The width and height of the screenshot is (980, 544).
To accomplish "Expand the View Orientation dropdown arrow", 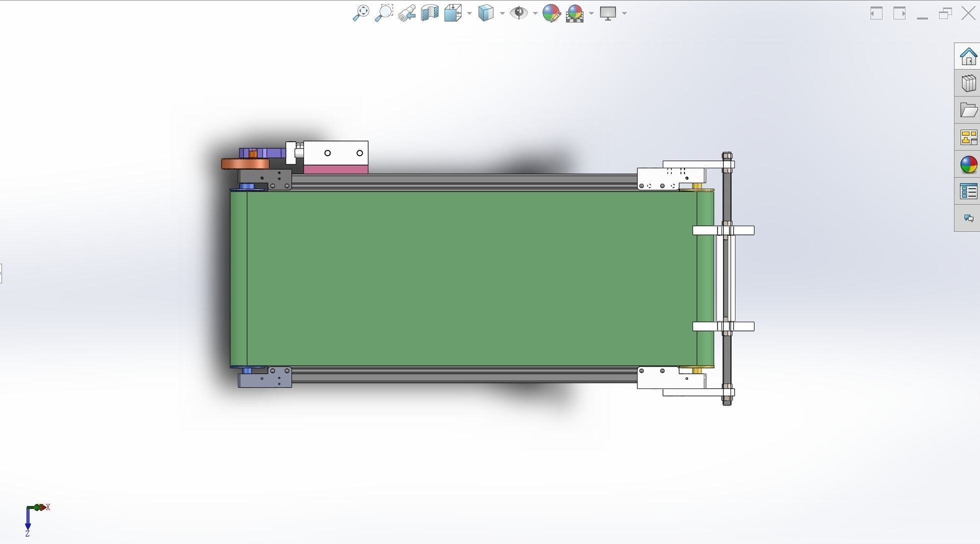I will point(469,14).
